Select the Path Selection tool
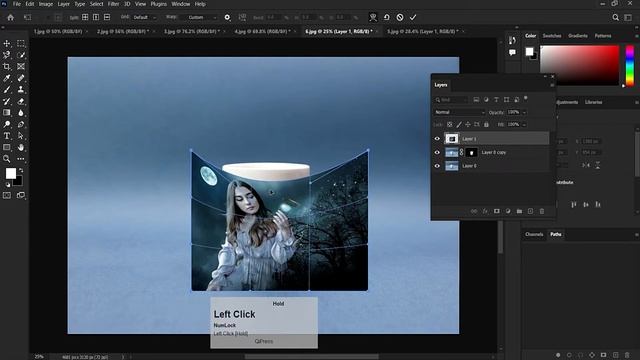The width and height of the screenshot is (640, 360). click(21, 136)
